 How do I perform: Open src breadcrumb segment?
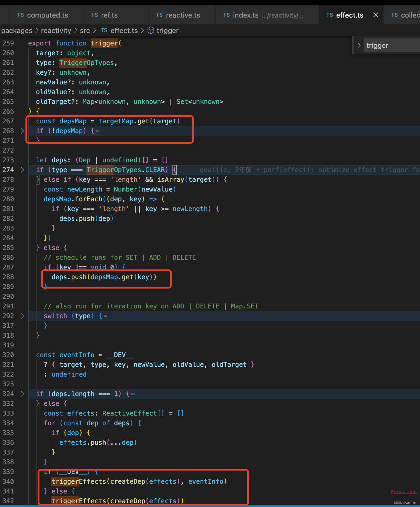(x=85, y=31)
